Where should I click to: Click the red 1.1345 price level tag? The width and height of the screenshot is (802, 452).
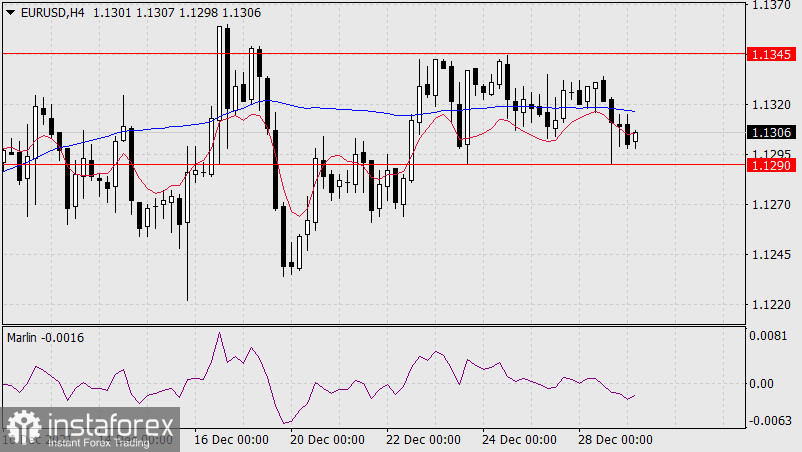[x=770, y=53]
